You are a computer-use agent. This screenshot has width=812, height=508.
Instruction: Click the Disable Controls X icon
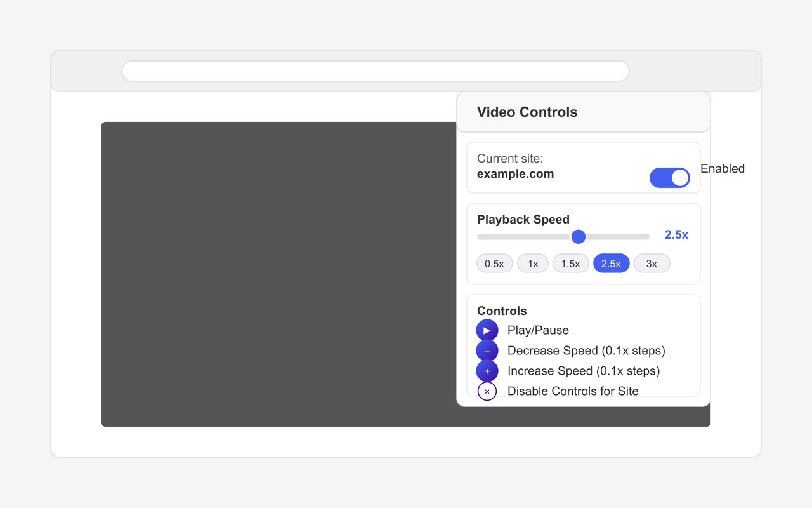pyautogui.click(x=487, y=391)
